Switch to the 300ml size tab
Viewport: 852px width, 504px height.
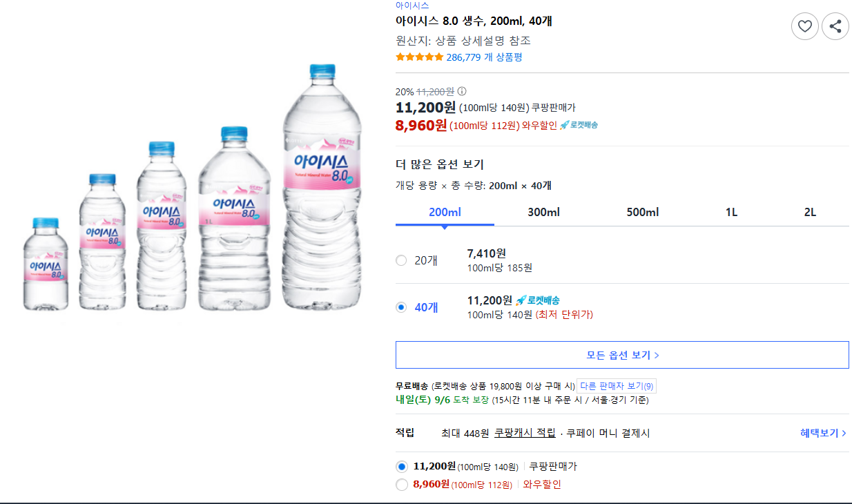(543, 212)
